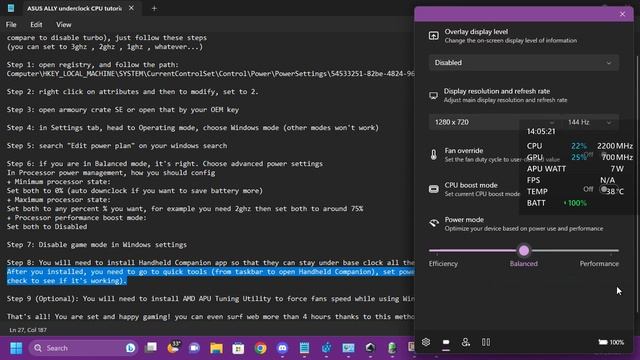Open the 144 Hz refresh rate dropdown
This screenshot has width=640, height=360.
[590, 122]
